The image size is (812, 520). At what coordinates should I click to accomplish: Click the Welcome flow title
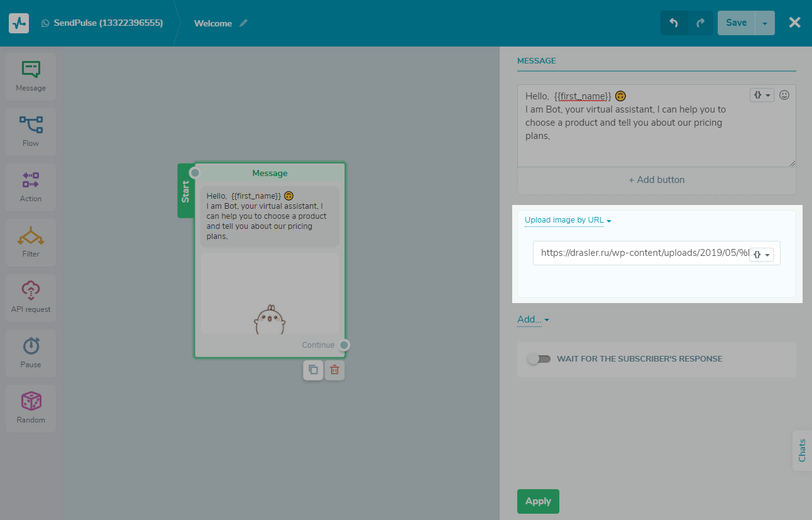click(213, 23)
